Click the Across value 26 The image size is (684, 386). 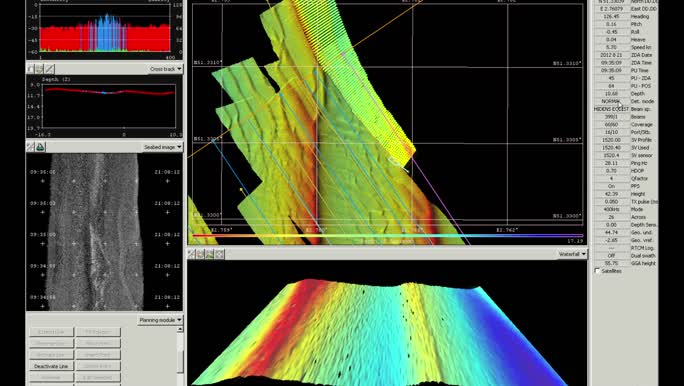point(611,217)
